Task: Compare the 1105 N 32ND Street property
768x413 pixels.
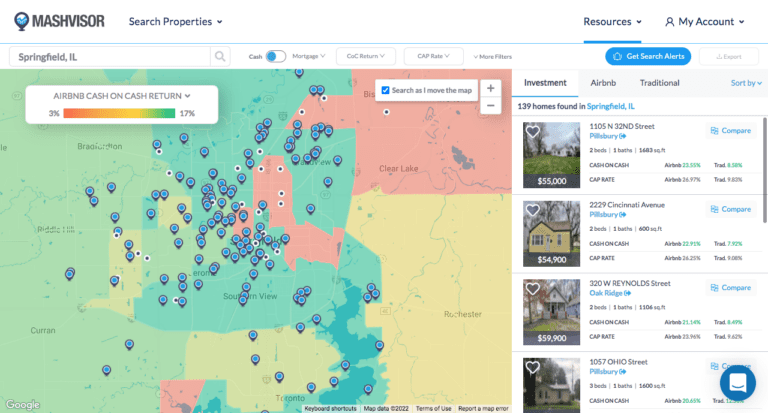Action: 730,131
